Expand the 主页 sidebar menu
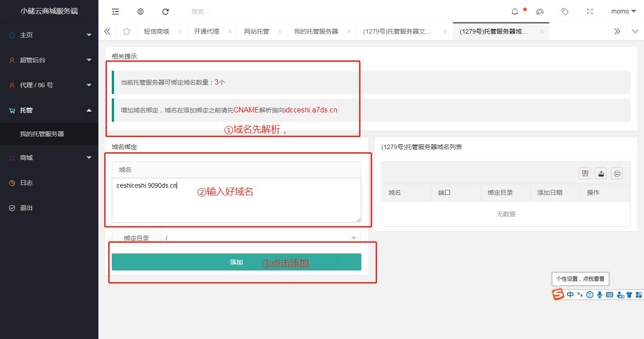 (49, 35)
